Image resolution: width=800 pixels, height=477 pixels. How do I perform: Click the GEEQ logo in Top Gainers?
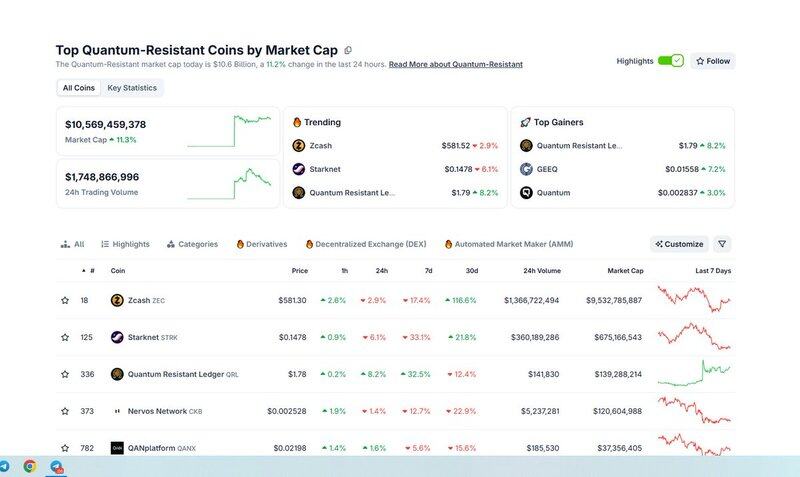[526, 169]
